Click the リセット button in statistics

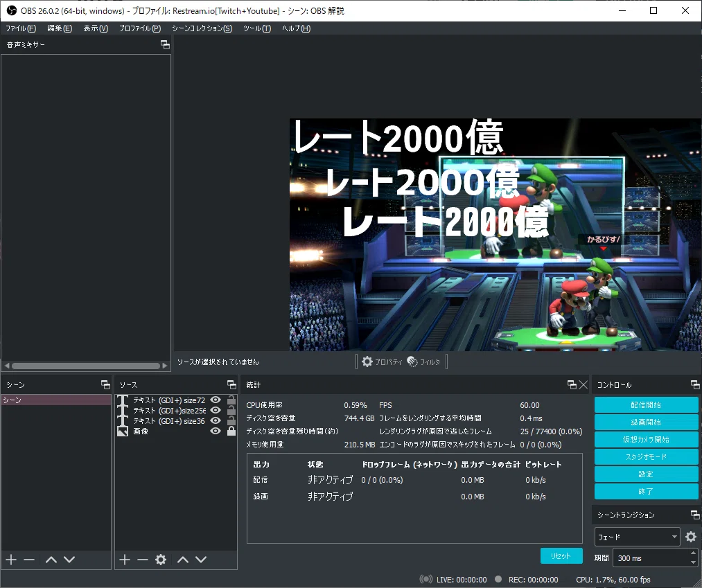click(x=561, y=555)
